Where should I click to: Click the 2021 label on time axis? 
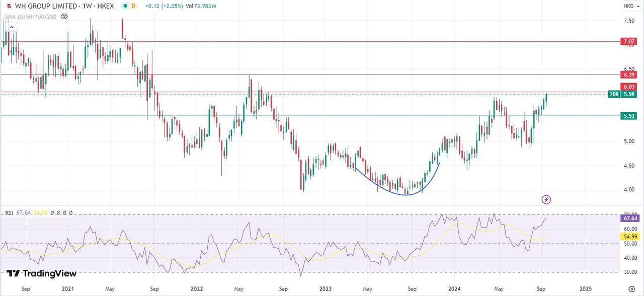coord(68,289)
